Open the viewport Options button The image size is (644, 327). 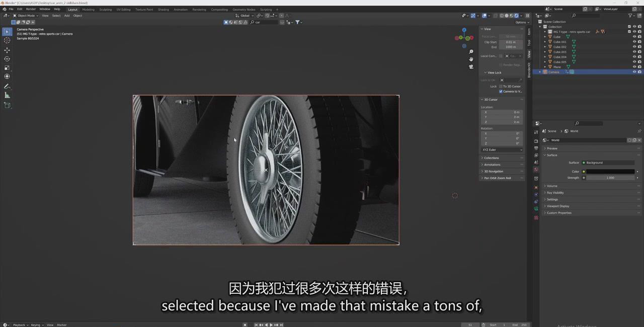521,22
